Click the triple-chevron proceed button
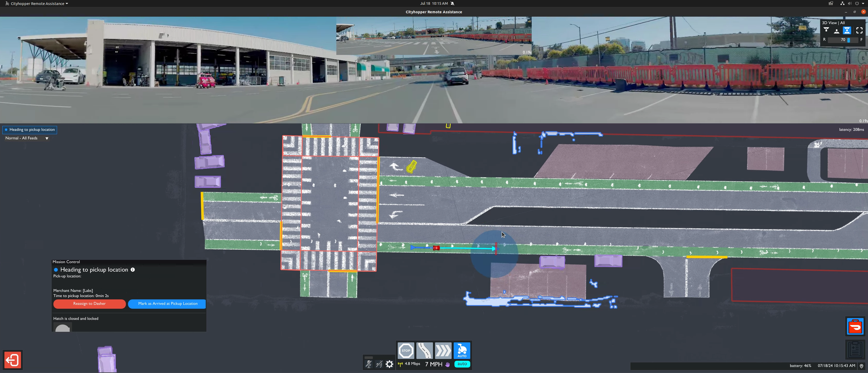This screenshot has width=868, height=373. (x=443, y=350)
